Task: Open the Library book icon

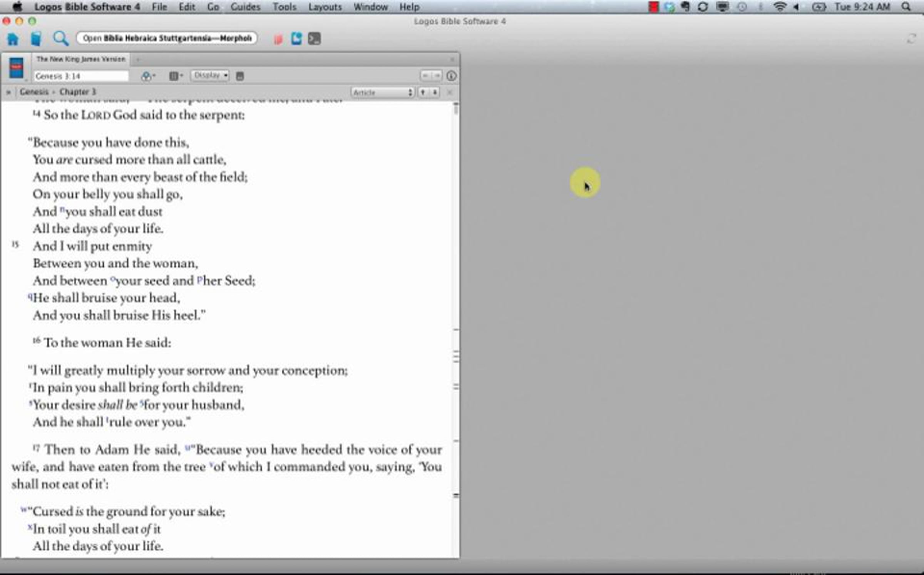Action: point(36,39)
